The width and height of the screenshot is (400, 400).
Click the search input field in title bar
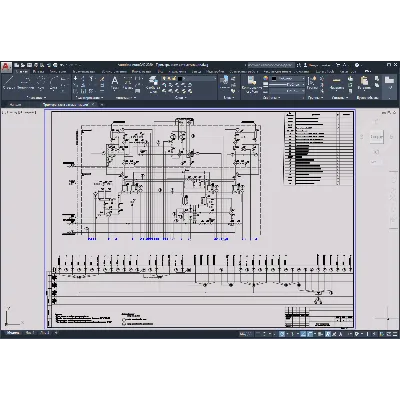click(x=271, y=65)
